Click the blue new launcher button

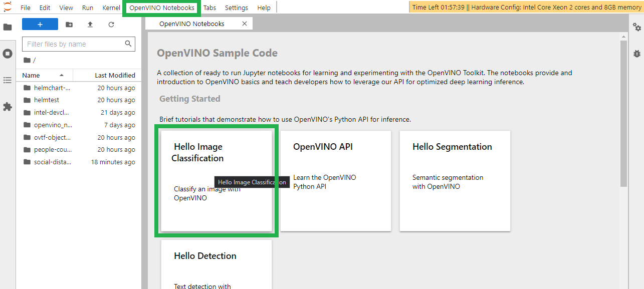[x=40, y=25]
